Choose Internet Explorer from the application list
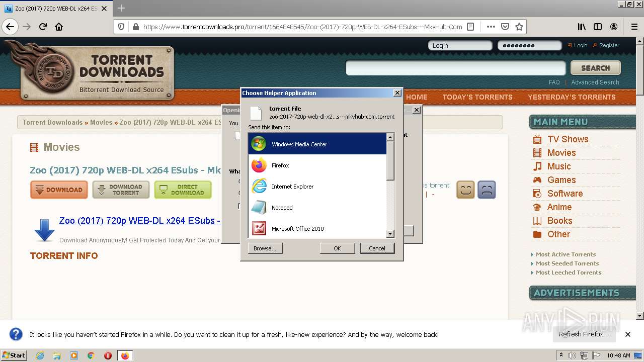 317,187
